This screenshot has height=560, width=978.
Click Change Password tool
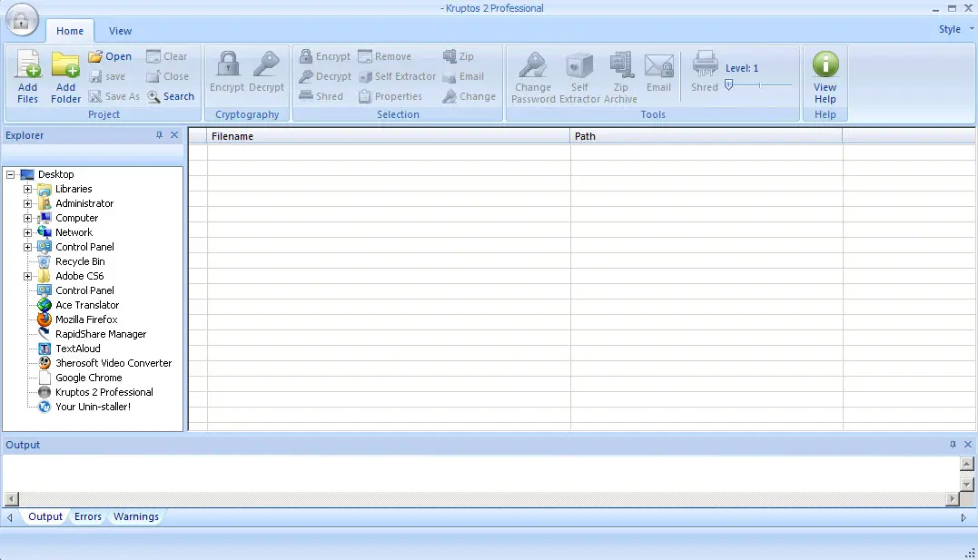pyautogui.click(x=533, y=77)
